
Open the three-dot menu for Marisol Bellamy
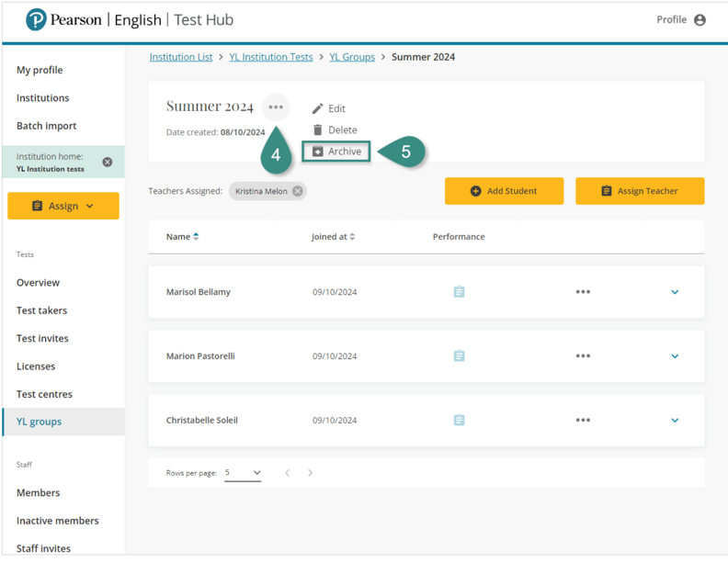tap(583, 292)
